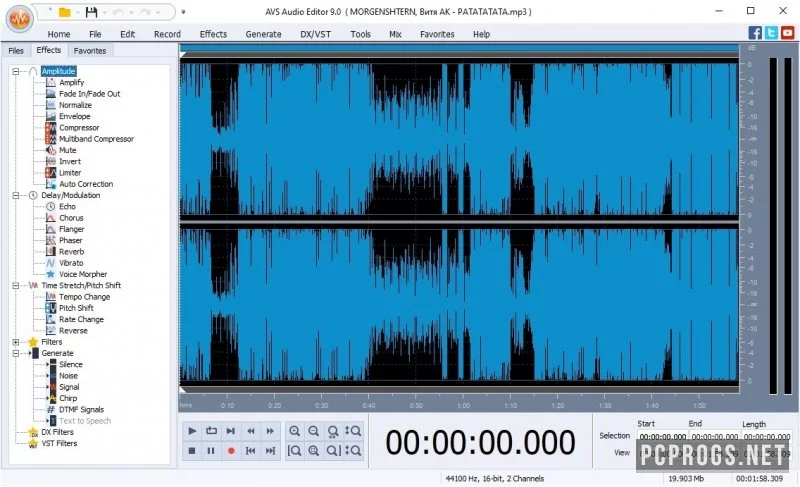The height and width of the screenshot is (487, 800).
Task: Stop playback with the square Stop button
Action: [x=192, y=451]
